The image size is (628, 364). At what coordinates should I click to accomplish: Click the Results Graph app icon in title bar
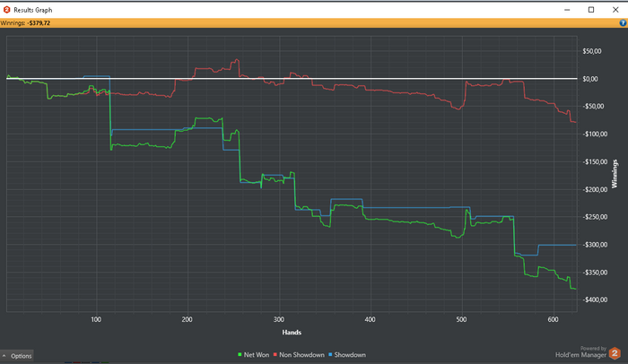click(x=6, y=10)
